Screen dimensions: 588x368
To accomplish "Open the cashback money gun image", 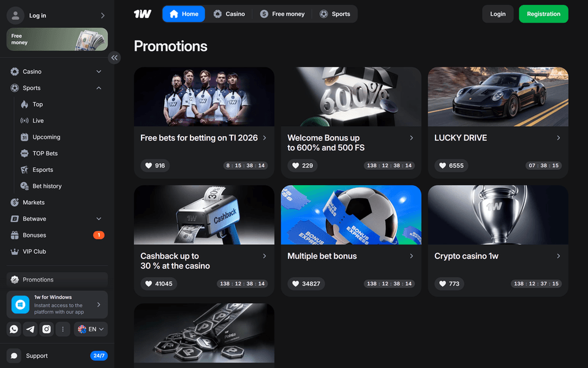I will [204, 215].
